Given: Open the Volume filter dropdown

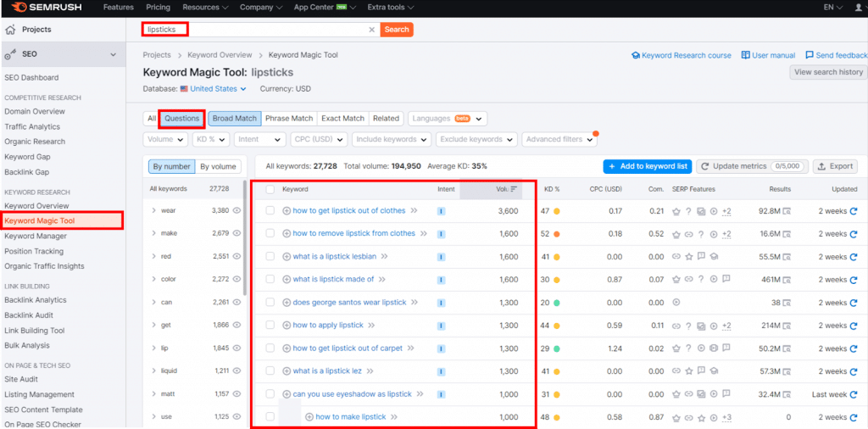Looking at the screenshot, I should 165,139.
